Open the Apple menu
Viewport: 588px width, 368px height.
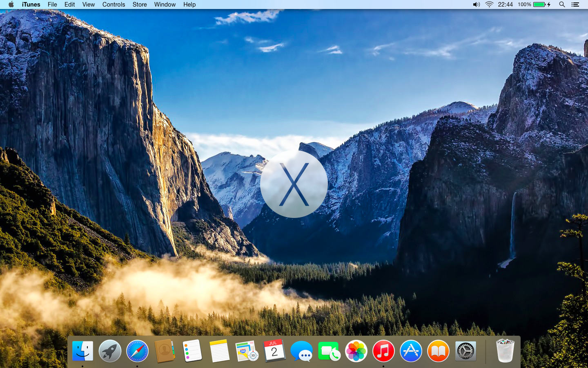coord(11,4)
